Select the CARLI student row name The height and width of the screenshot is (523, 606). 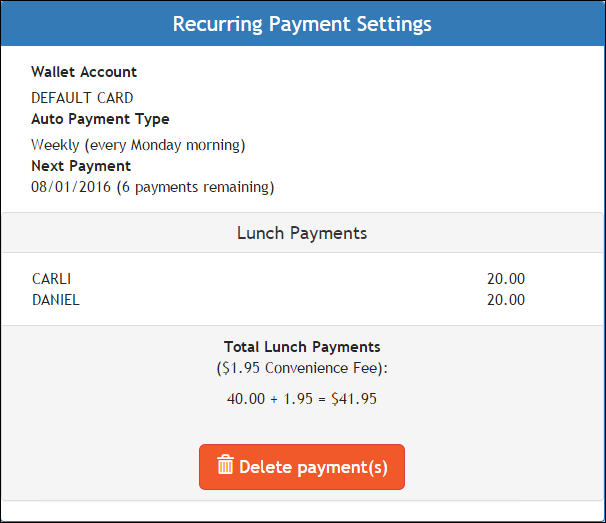coord(52,279)
